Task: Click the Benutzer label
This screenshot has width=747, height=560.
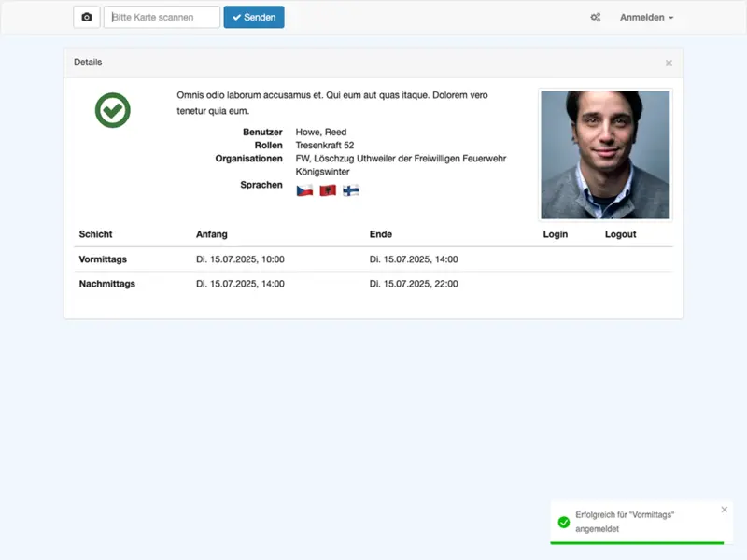Action: 262,132
